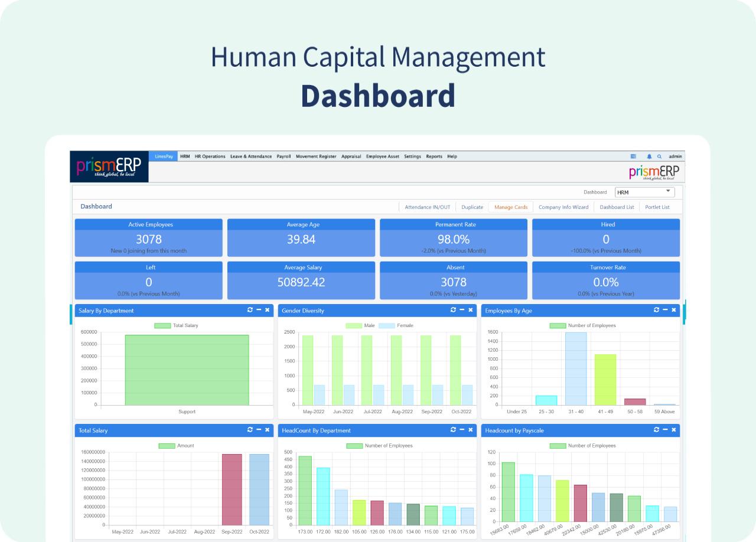This screenshot has width=756, height=542.
Task: Refresh the Salary By Department portlet
Action: (x=250, y=310)
